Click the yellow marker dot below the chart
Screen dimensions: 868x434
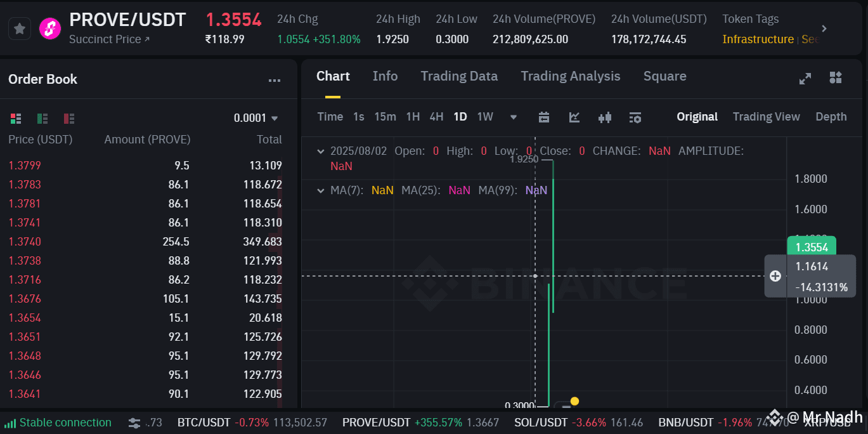[x=574, y=401]
